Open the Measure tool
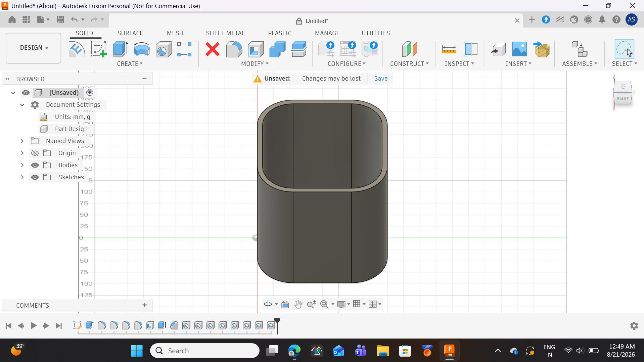 449,49
